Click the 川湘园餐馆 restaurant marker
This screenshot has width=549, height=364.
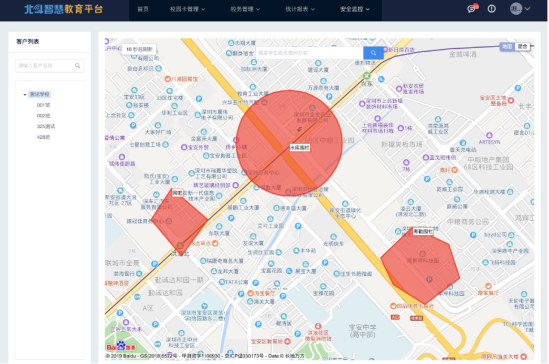[168, 79]
